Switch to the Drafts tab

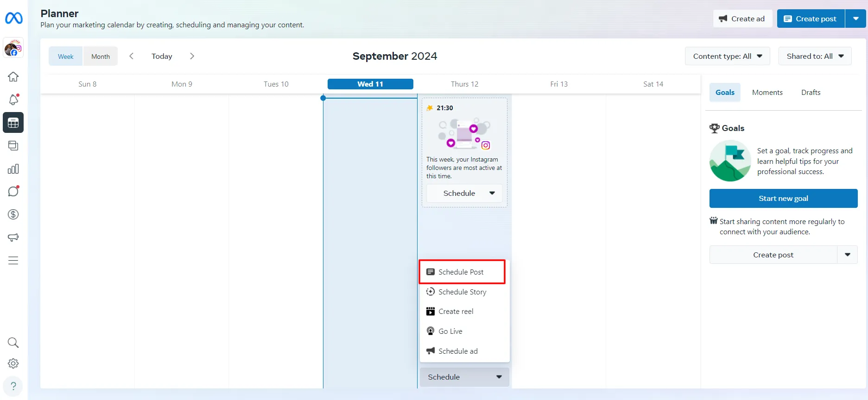click(x=811, y=92)
